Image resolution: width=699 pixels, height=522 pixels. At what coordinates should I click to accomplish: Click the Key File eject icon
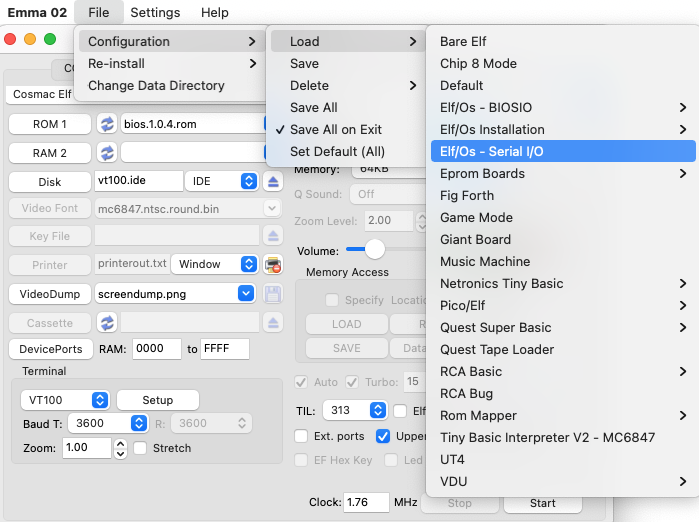(x=273, y=236)
